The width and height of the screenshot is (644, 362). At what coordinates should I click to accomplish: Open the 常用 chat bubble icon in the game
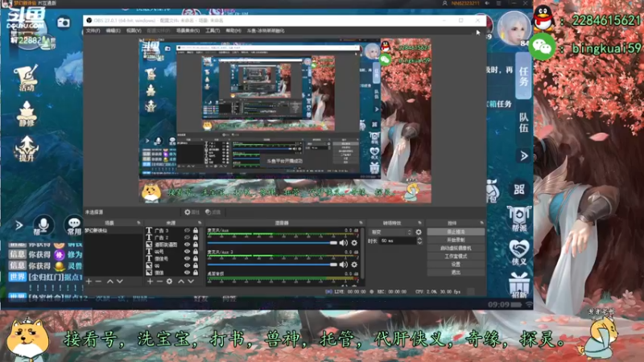click(x=74, y=225)
